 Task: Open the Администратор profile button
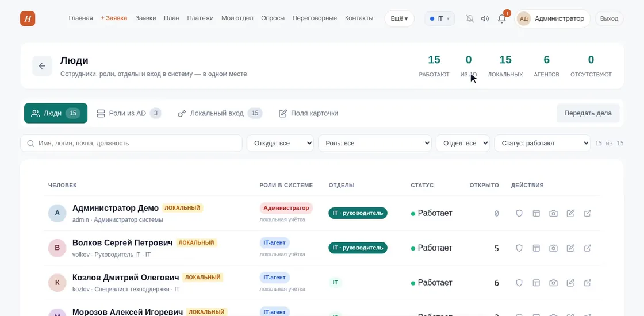[x=553, y=18]
